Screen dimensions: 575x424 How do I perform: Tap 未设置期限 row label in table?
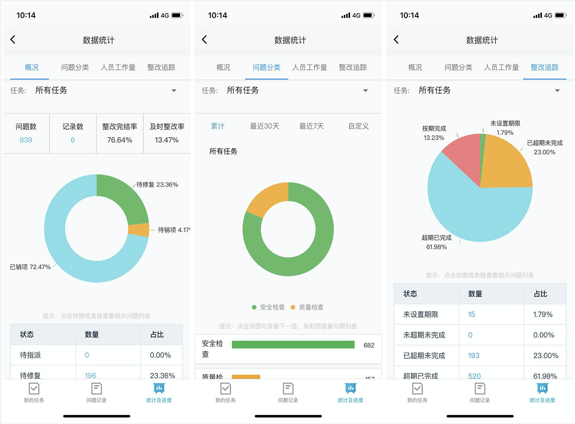(421, 314)
